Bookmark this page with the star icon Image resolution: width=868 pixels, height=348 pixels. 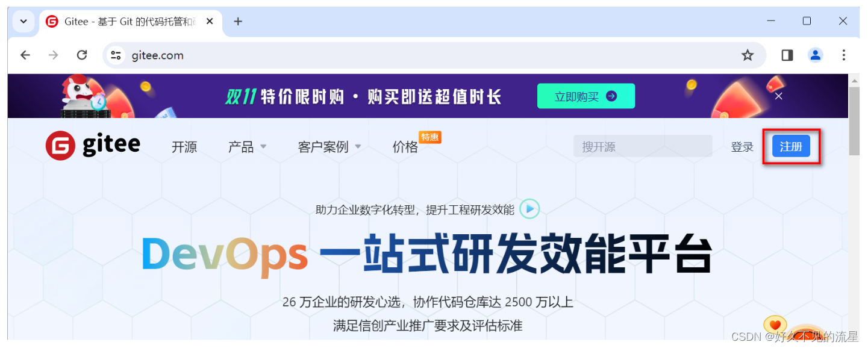(x=748, y=55)
